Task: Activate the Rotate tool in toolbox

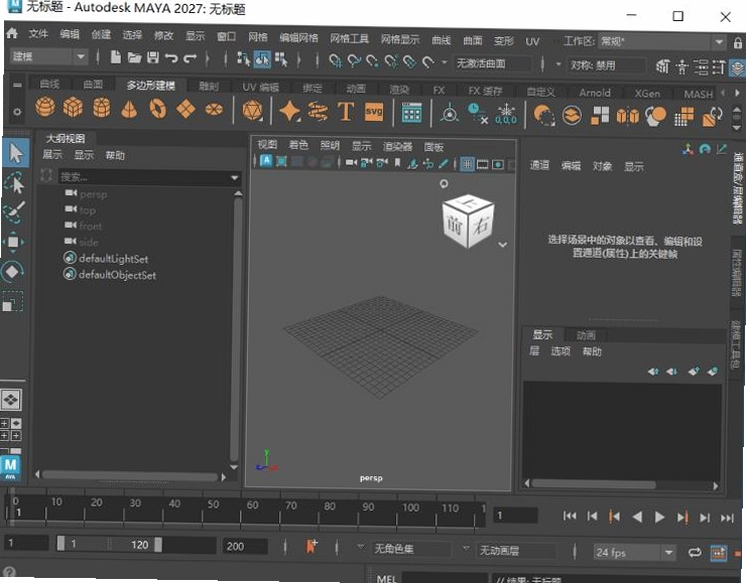Action: point(12,272)
